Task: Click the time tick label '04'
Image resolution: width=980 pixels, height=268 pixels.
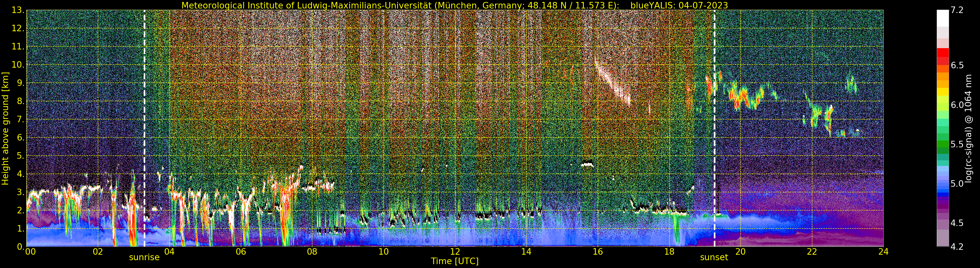Action: click(x=169, y=252)
